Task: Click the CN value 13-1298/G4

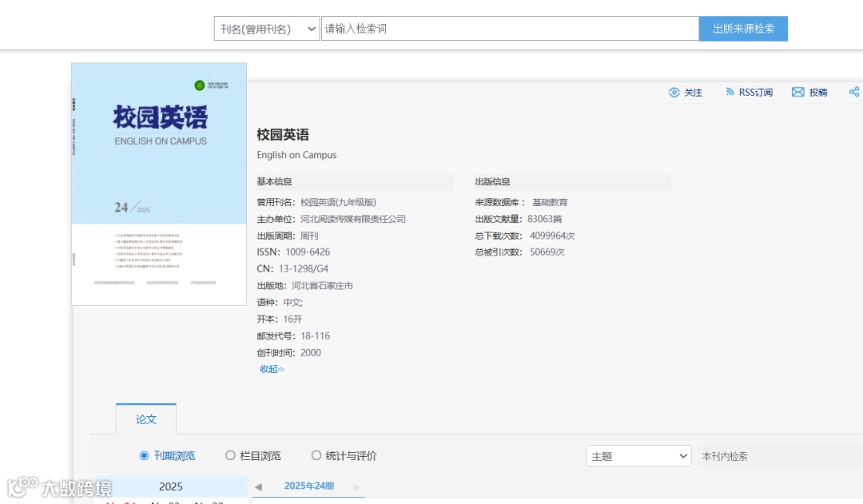Action: [x=304, y=268]
